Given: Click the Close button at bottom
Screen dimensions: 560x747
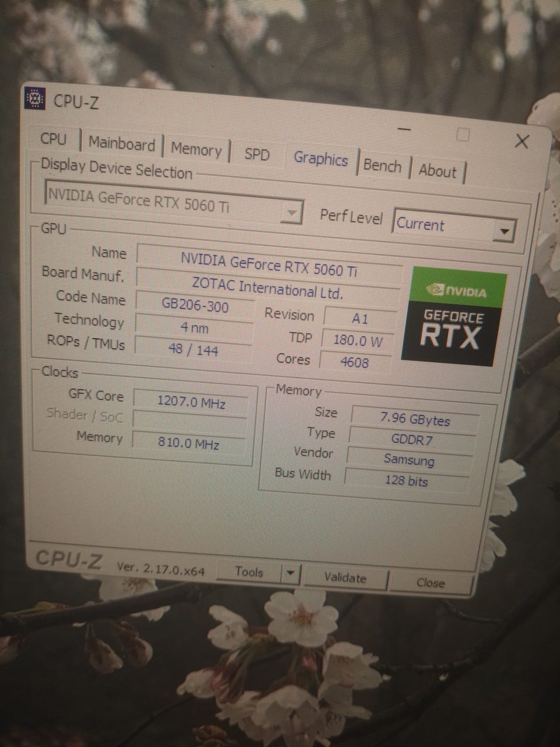Looking at the screenshot, I should 431,582.
